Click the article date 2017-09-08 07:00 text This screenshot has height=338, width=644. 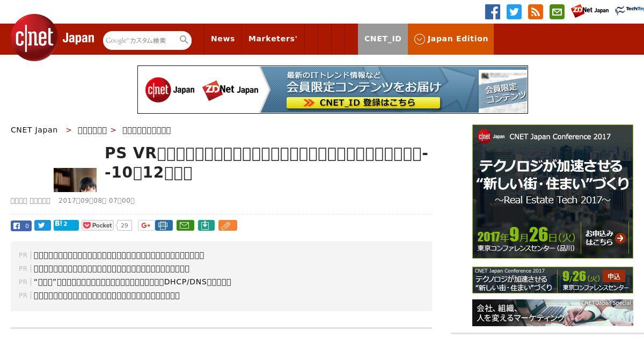coord(97,201)
